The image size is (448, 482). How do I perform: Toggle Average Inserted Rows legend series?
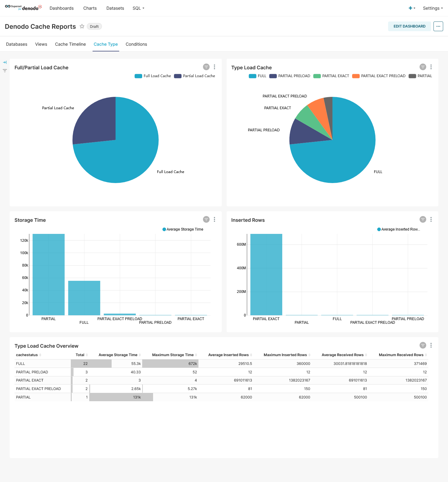[399, 229]
